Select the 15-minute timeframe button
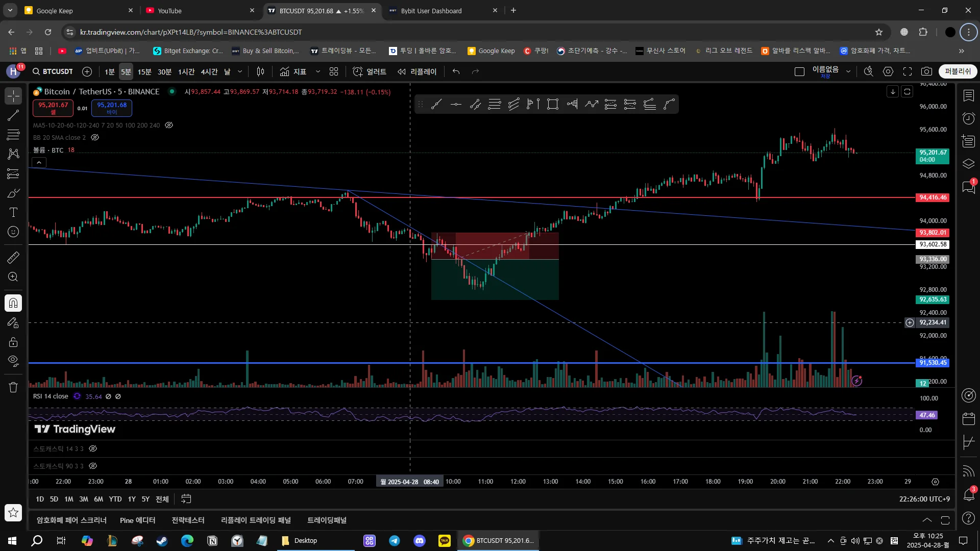This screenshot has width=980, height=551. click(144, 71)
